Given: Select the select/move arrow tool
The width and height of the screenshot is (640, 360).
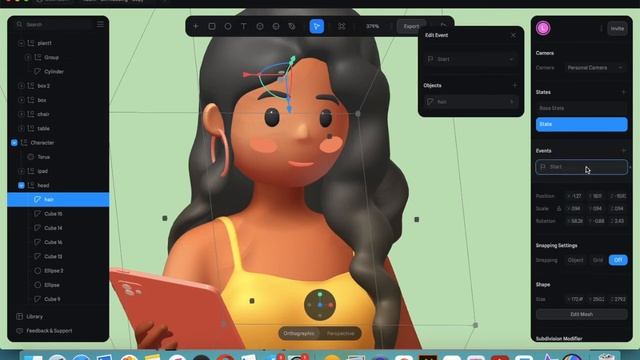Looking at the screenshot, I should 317,27.
